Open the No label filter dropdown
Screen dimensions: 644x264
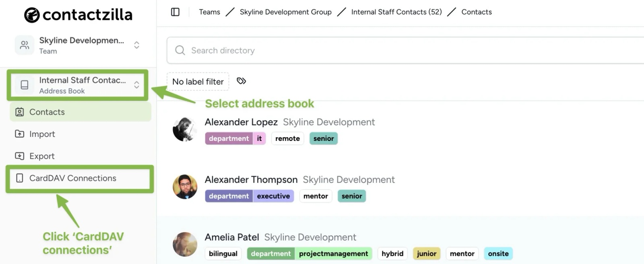[198, 82]
